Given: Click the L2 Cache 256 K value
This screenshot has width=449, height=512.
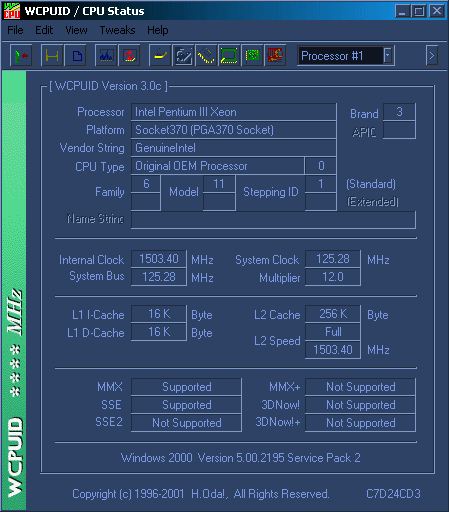Looking at the screenshot, I should coord(333,314).
